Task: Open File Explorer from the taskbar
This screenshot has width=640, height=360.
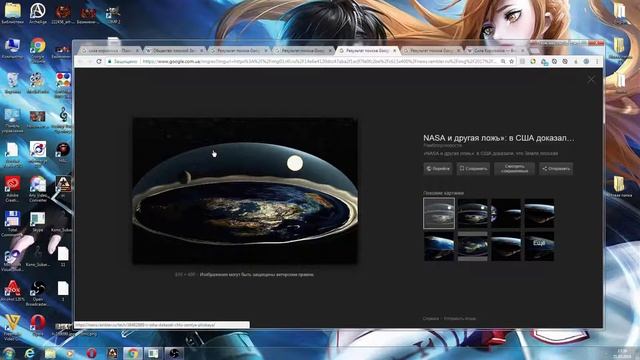Action: point(50,353)
